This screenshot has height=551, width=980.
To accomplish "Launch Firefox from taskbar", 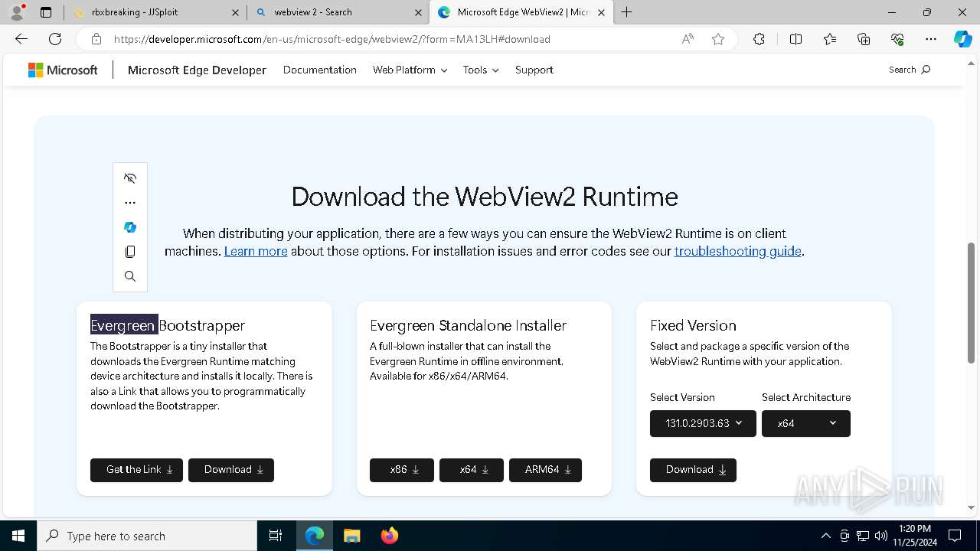I will click(390, 536).
